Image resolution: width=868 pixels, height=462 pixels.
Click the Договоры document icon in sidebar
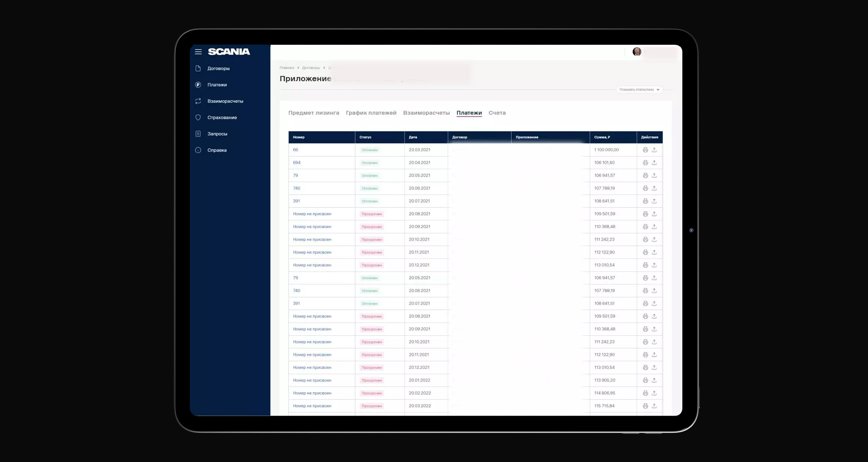point(198,68)
